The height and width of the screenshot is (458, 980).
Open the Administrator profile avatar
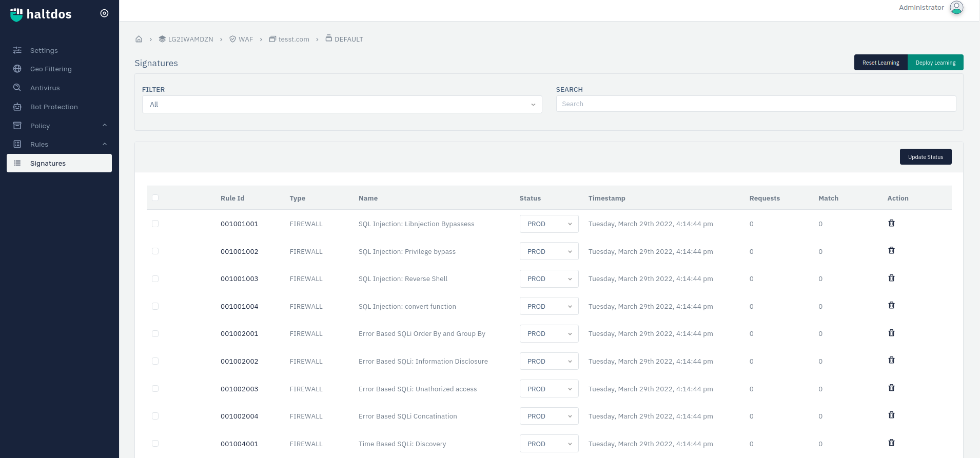[956, 8]
